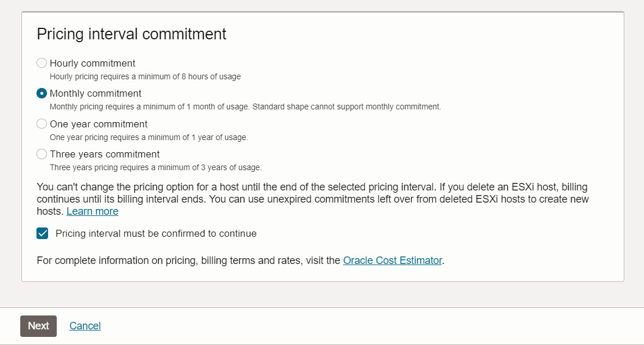Click the "Hourly commitment" label text
The width and height of the screenshot is (644, 345).
[93, 63]
